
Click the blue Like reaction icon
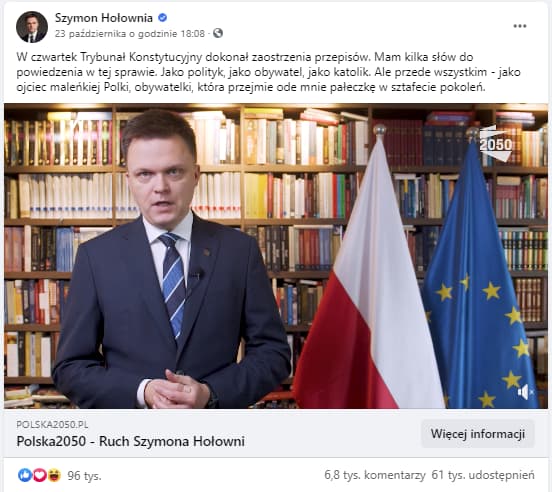pyautogui.click(x=25, y=475)
